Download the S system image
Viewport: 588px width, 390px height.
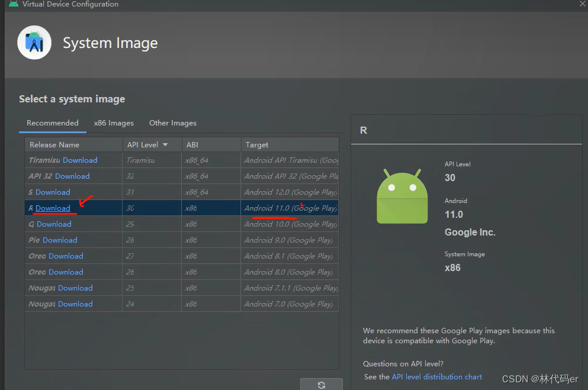coord(53,192)
